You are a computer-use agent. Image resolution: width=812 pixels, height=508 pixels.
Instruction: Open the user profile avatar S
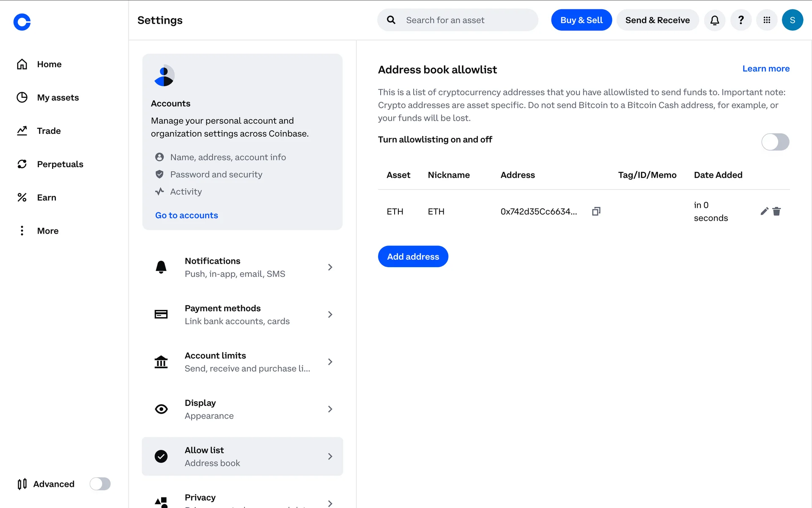click(793, 20)
